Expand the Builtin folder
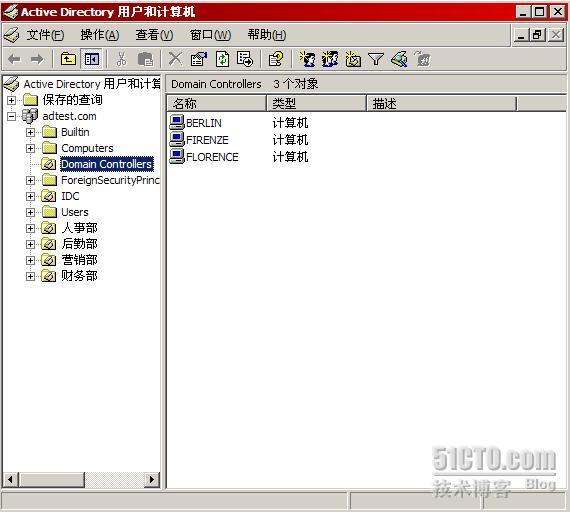This screenshot has width=570, height=512. click(31, 132)
